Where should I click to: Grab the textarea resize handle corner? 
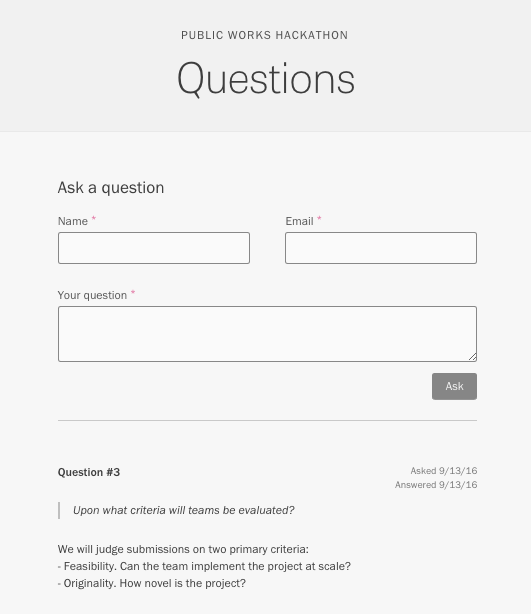(473, 357)
